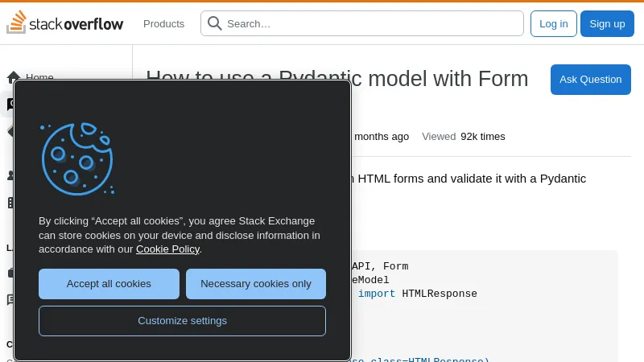Click the Stack Overflow logo icon
This screenshot has width=644, height=362.
(16, 23)
